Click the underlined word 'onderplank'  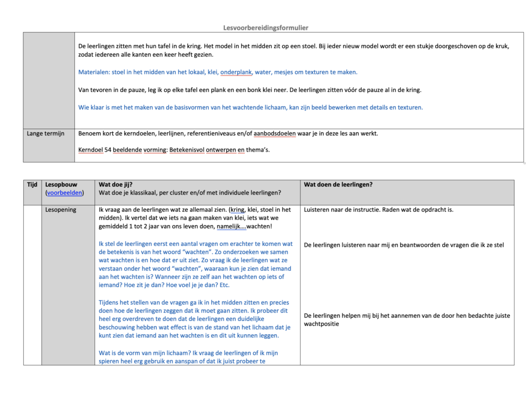236,72
